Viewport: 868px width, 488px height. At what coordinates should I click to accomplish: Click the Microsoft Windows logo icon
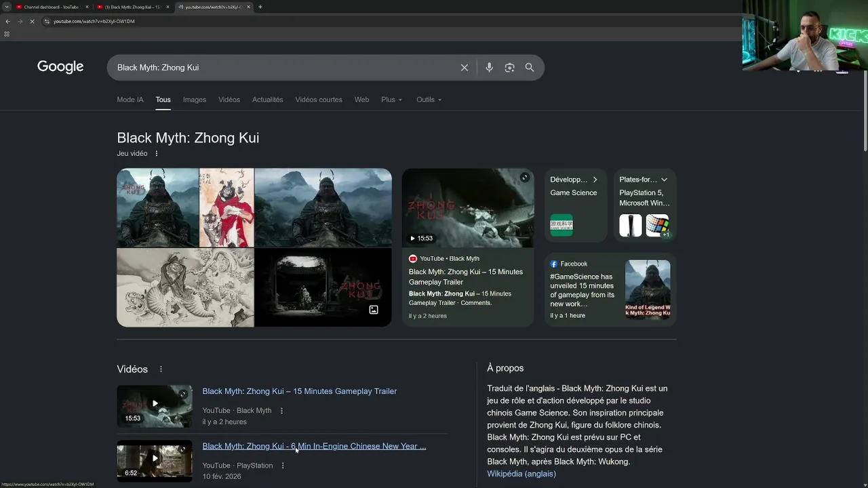pyautogui.click(x=657, y=225)
